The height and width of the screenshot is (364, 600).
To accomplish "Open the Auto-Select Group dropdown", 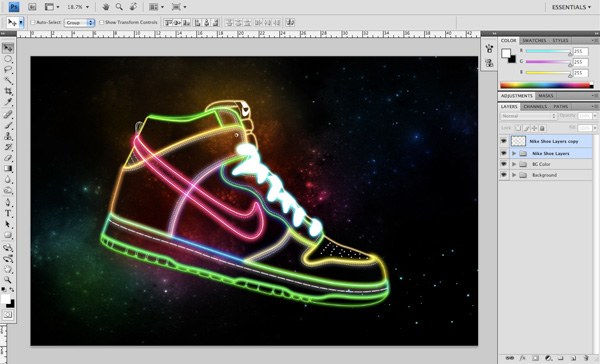I will [79, 23].
